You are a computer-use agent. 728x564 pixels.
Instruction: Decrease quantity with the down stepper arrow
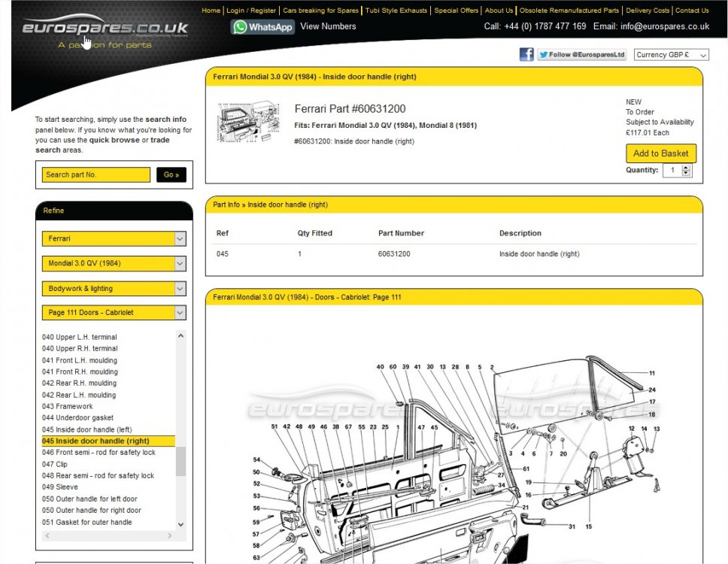(x=686, y=173)
